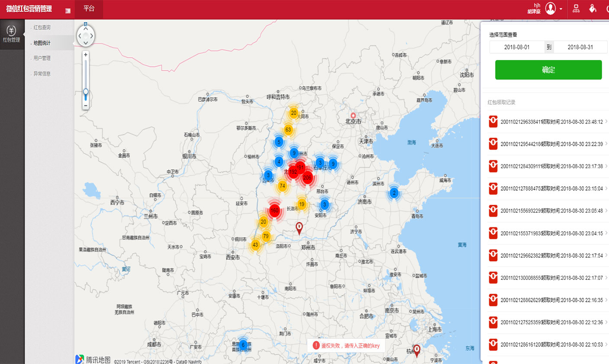This screenshot has height=364, width=609.
Task: Click the yellow 74 cluster marker
Action: [x=282, y=186]
